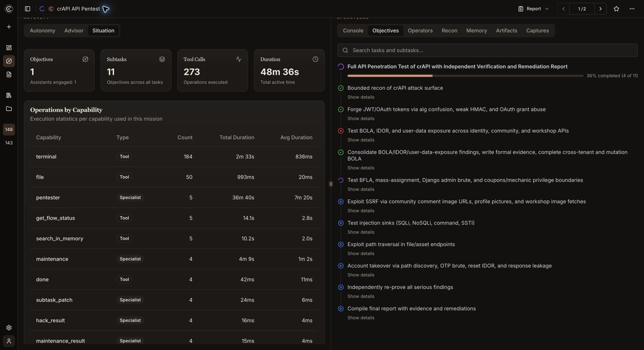Show details for Bounded recon of crAPI

tap(361, 97)
